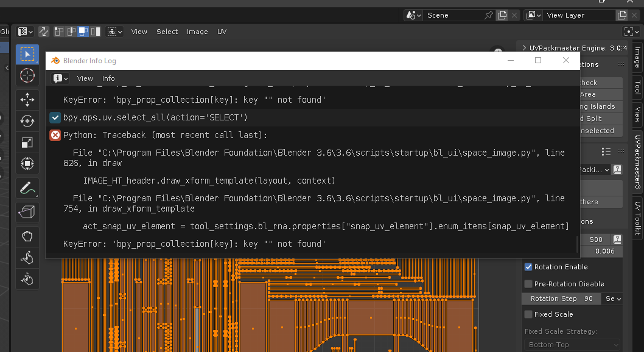Open help for packing mode
The height and width of the screenshot is (352, 644).
pos(617,170)
